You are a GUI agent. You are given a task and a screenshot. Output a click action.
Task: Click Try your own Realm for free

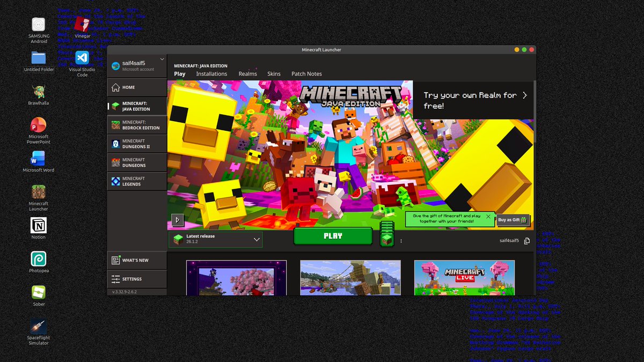coord(473,100)
